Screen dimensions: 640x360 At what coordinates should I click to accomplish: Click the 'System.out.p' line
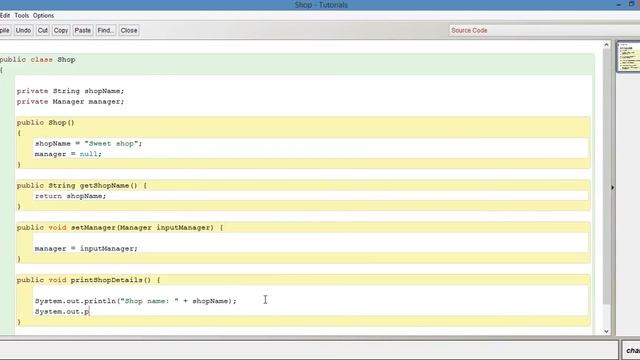tap(62, 312)
